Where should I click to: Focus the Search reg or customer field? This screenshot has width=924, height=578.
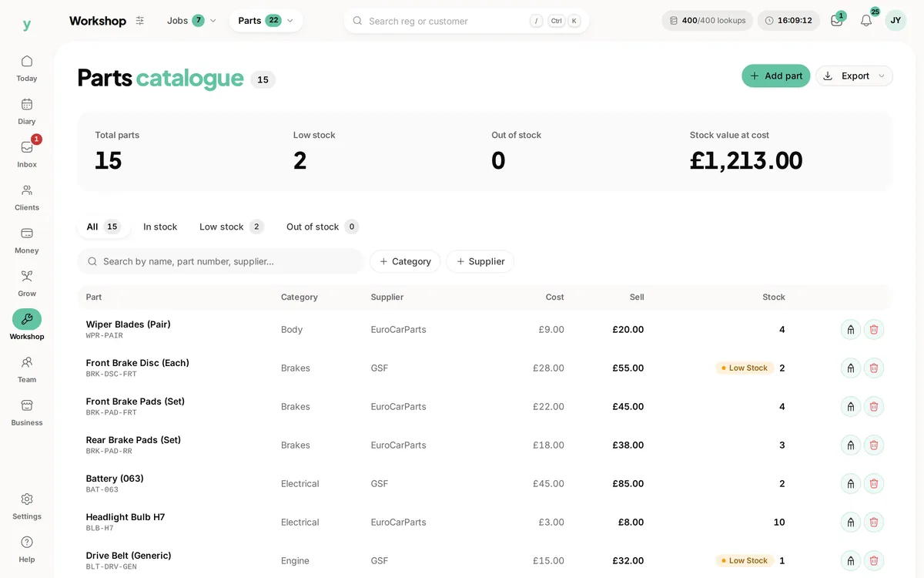(467, 21)
